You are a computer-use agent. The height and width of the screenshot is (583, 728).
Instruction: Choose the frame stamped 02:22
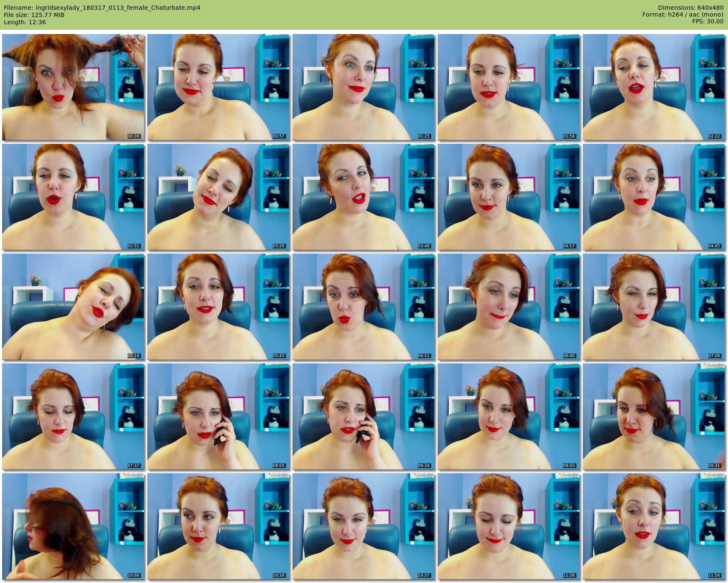tap(654, 87)
